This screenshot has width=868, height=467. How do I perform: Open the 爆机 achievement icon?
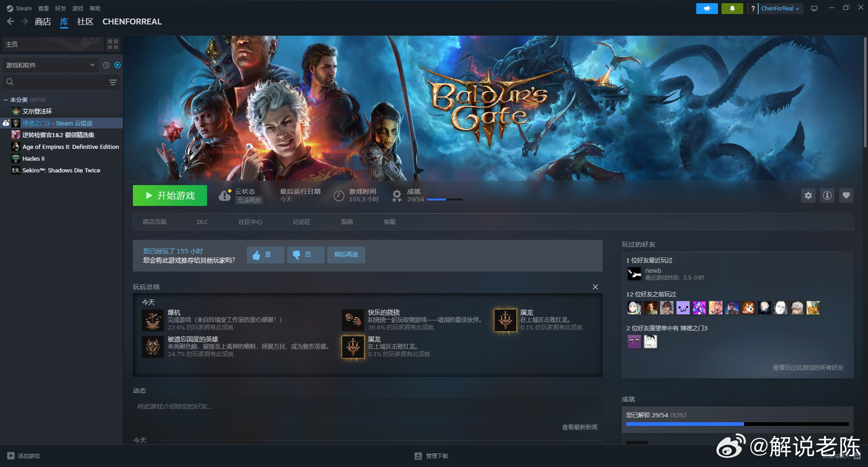tap(153, 320)
